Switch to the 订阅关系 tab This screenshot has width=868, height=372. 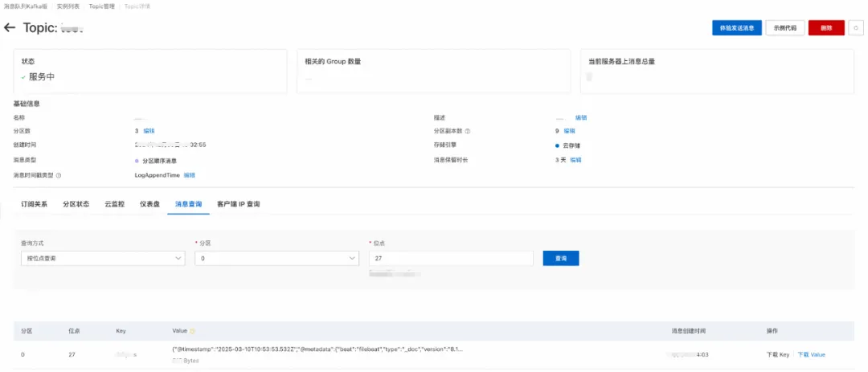(35, 204)
